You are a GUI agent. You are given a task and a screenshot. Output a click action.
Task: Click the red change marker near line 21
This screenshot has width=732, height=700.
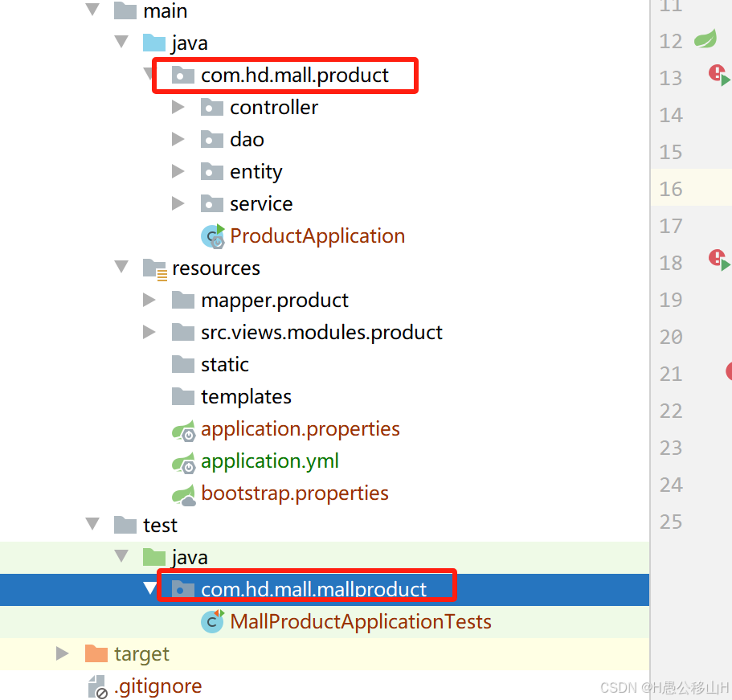[728, 371]
